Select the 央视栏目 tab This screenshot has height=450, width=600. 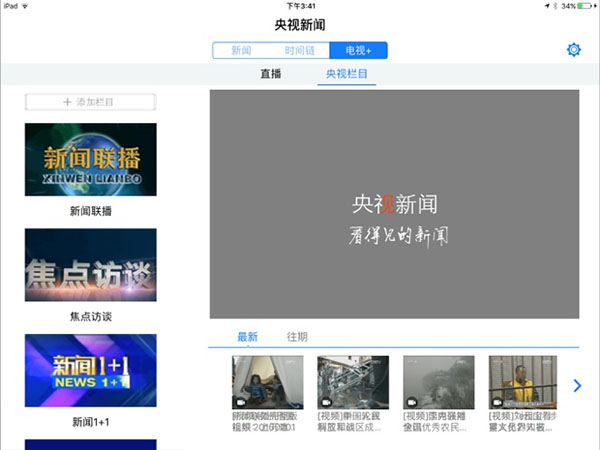point(346,75)
